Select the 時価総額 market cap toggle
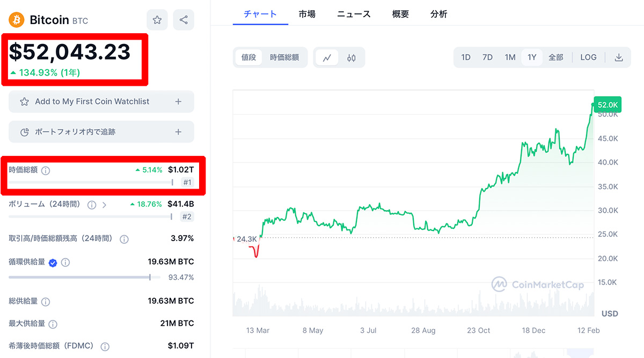644x358 pixels. tap(284, 57)
